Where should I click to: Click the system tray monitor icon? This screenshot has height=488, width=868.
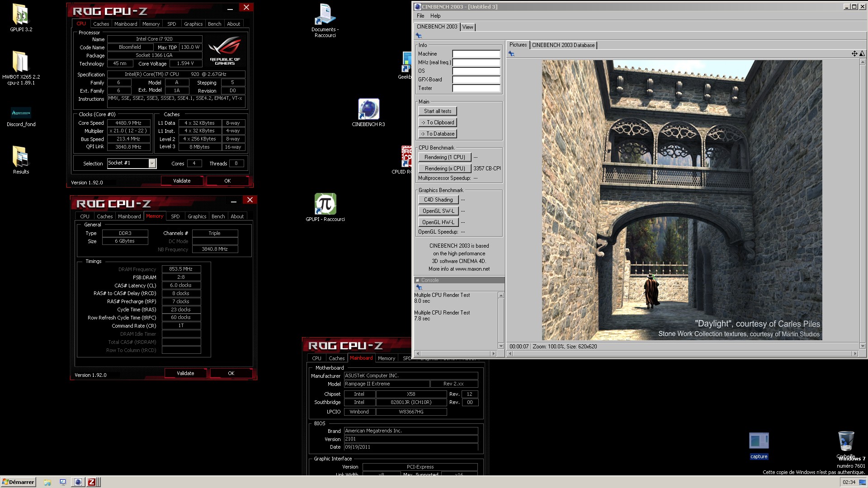point(862,482)
